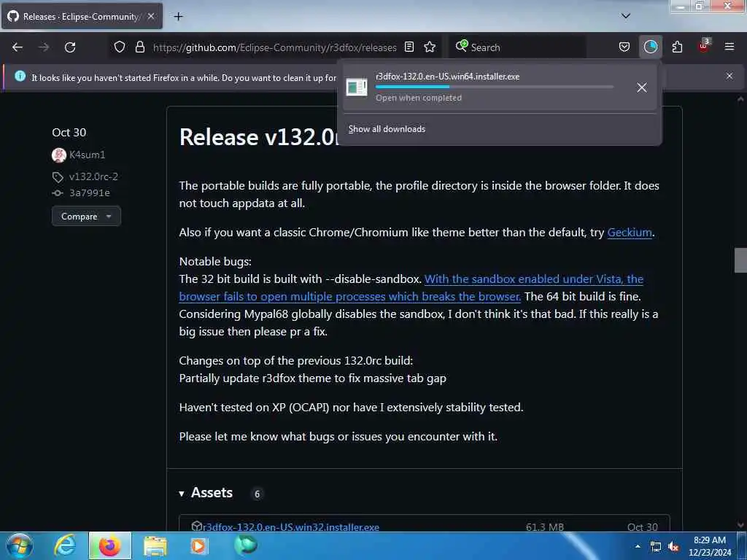
Task: Open the clock showing 8:29 AM
Action: pos(710,546)
